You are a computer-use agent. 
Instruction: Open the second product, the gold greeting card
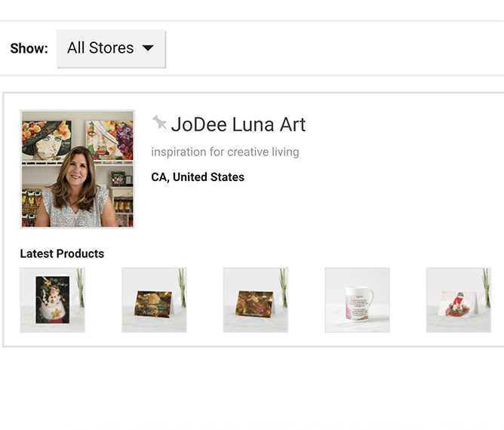point(154,299)
